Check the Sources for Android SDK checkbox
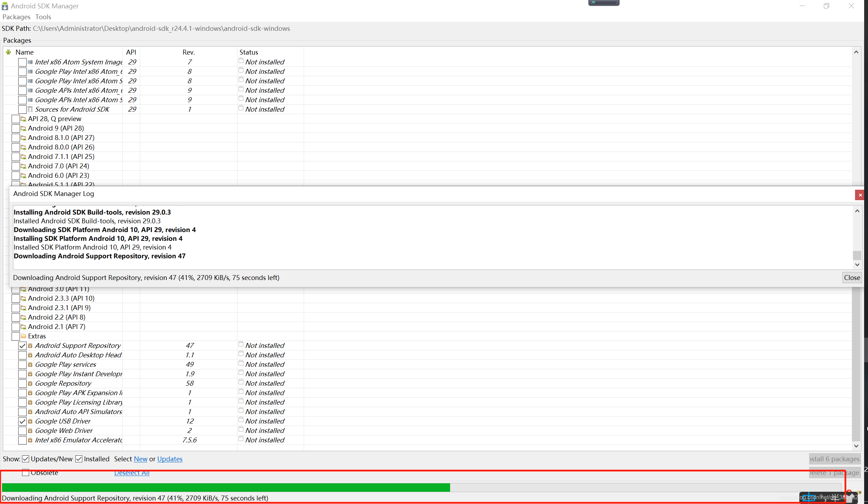This screenshot has width=868, height=504. [x=22, y=110]
